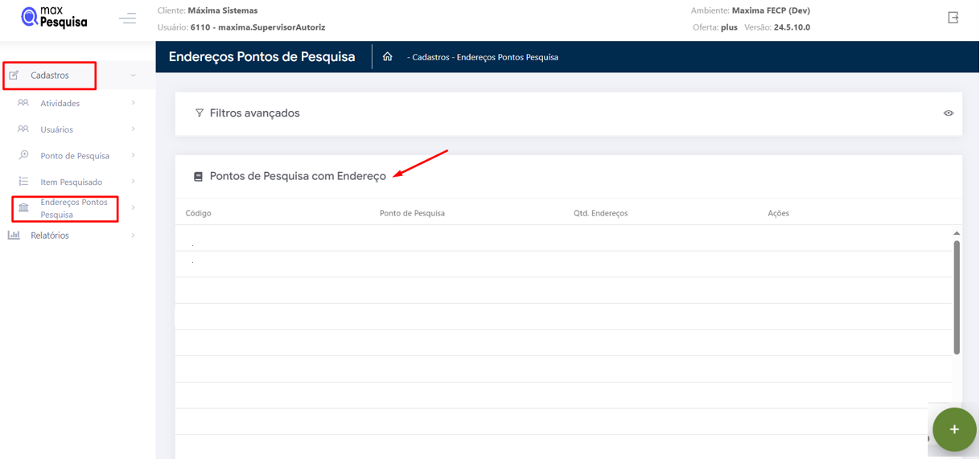Click the Filtros avançados header

click(254, 113)
